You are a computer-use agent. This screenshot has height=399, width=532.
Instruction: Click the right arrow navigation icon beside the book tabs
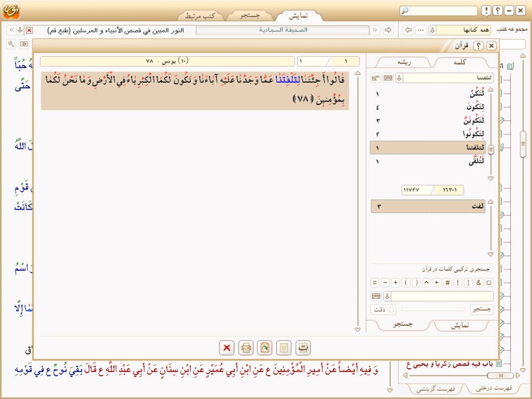[388, 30]
